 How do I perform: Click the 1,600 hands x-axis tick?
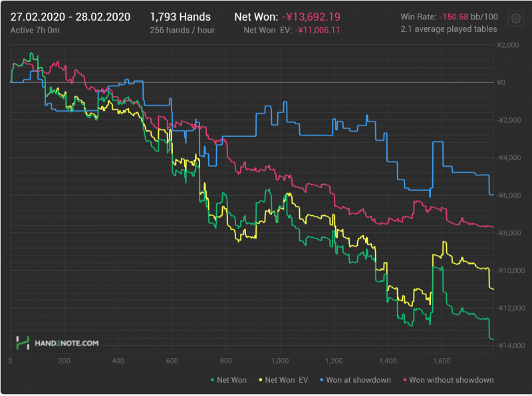(x=442, y=361)
